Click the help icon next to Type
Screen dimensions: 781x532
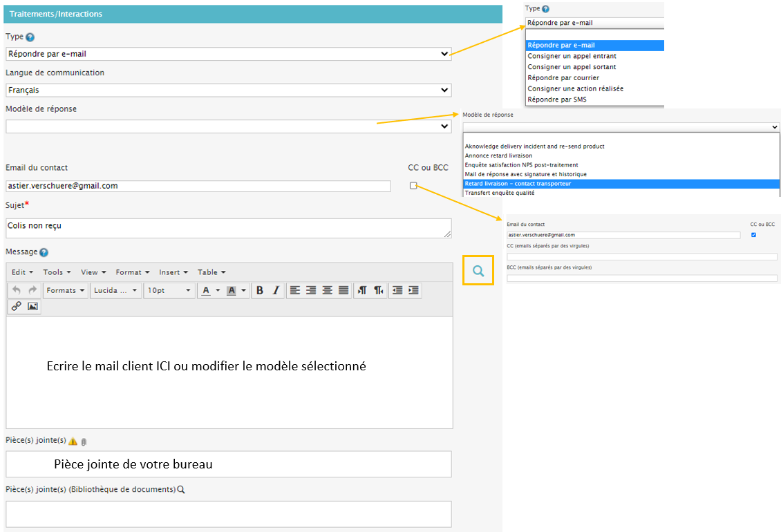pyautogui.click(x=30, y=37)
